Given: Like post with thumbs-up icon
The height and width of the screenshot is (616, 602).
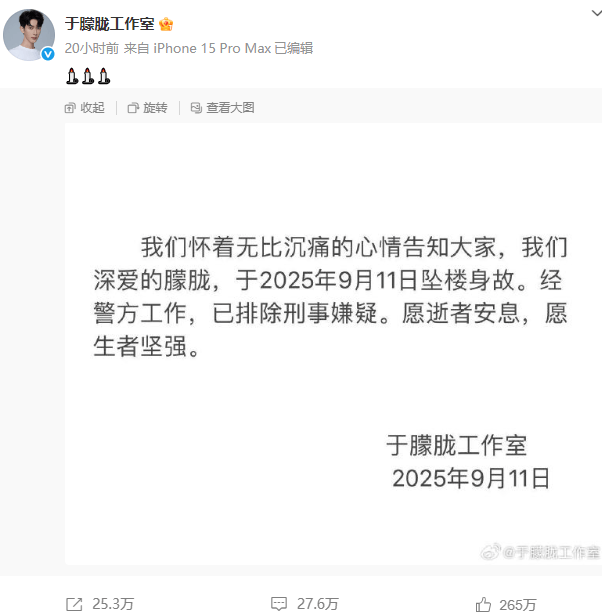Looking at the screenshot, I should tap(483, 604).
